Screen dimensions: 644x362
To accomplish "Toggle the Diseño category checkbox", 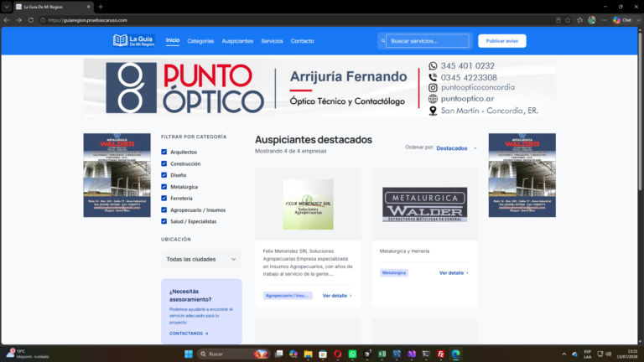I will click(x=164, y=175).
